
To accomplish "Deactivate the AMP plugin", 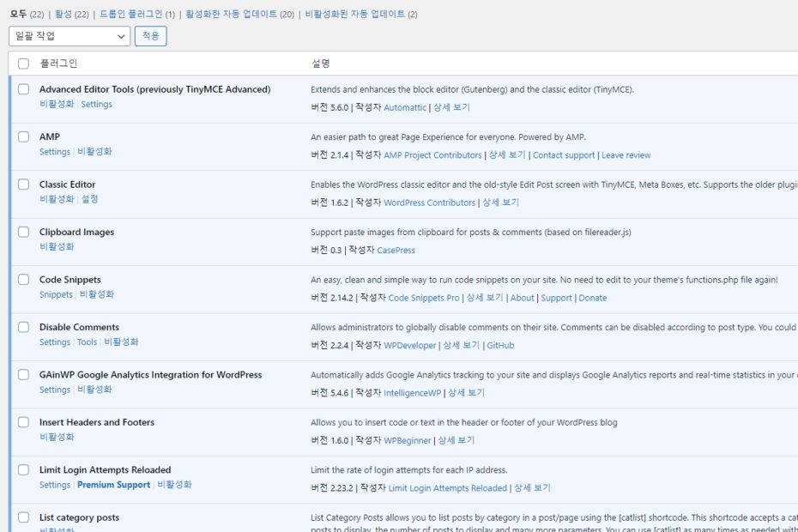I will [x=94, y=152].
